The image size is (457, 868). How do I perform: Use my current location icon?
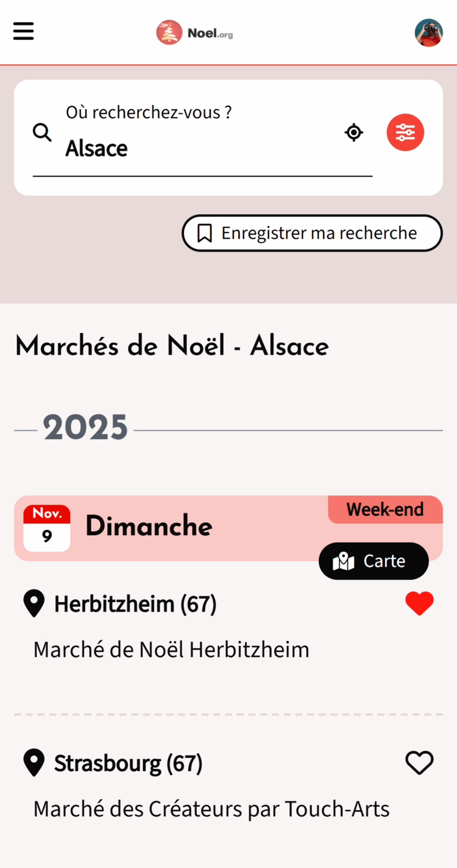[354, 132]
